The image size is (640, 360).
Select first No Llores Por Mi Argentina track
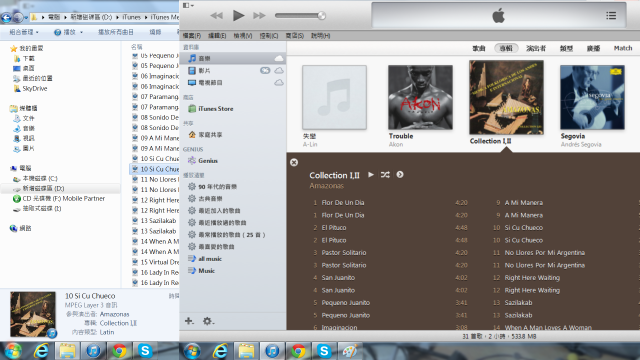pos(544,253)
